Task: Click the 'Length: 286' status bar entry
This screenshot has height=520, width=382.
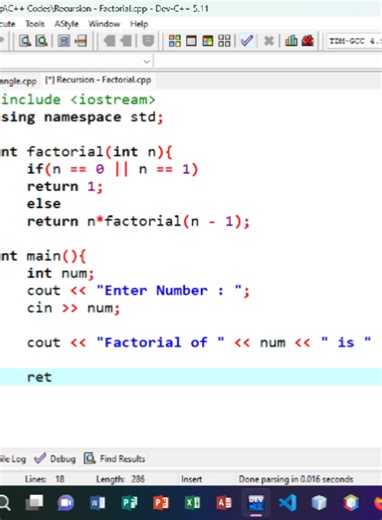Action: pos(120,479)
